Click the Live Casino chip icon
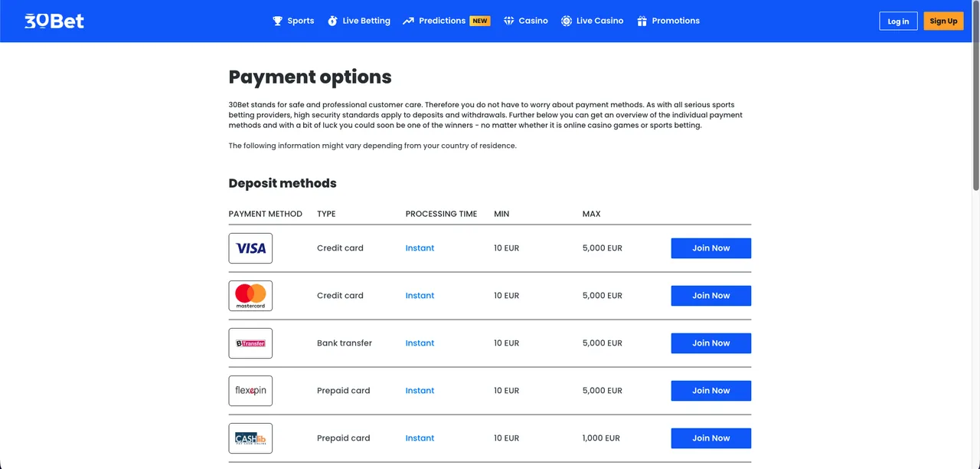 point(567,21)
